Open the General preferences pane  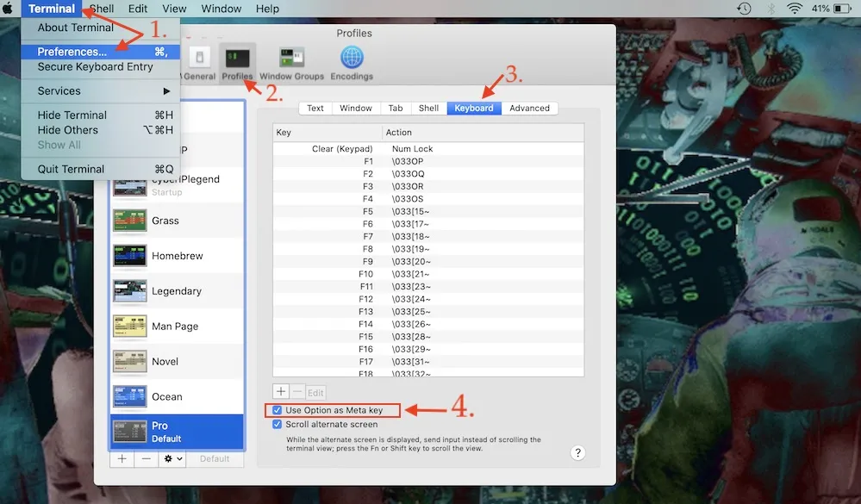tap(199, 64)
